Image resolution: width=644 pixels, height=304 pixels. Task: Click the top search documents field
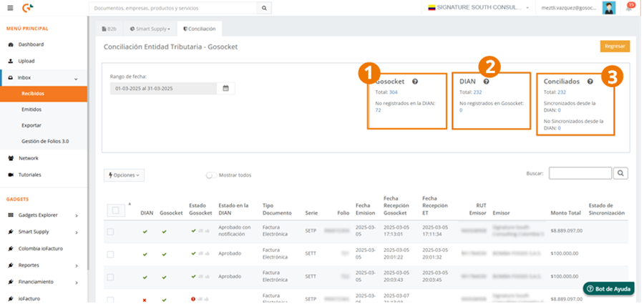coord(173,8)
